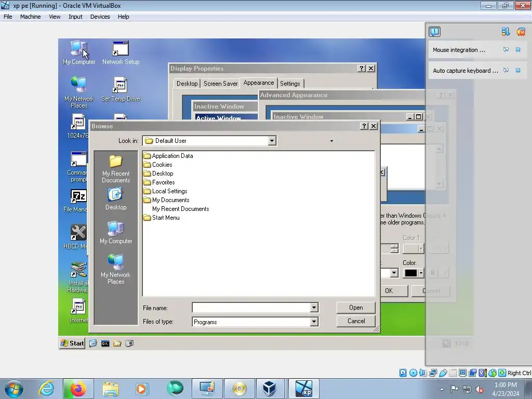Select My Computer in the Browse places bar
This screenshot has width=532, height=399.
point(116,232)
